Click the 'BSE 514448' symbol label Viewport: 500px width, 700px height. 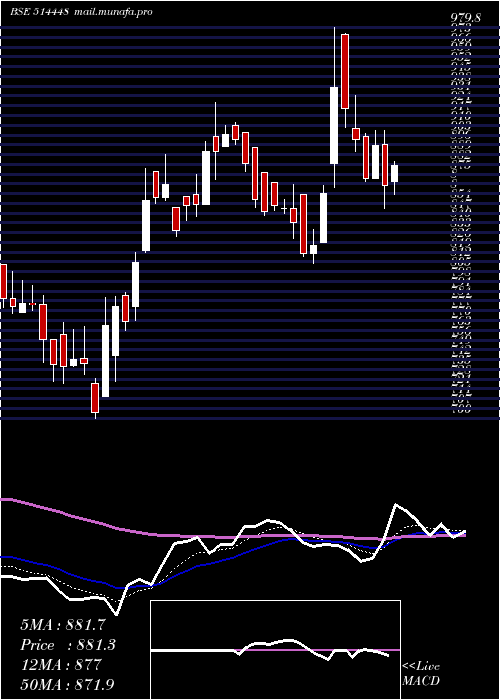(39, 12)
